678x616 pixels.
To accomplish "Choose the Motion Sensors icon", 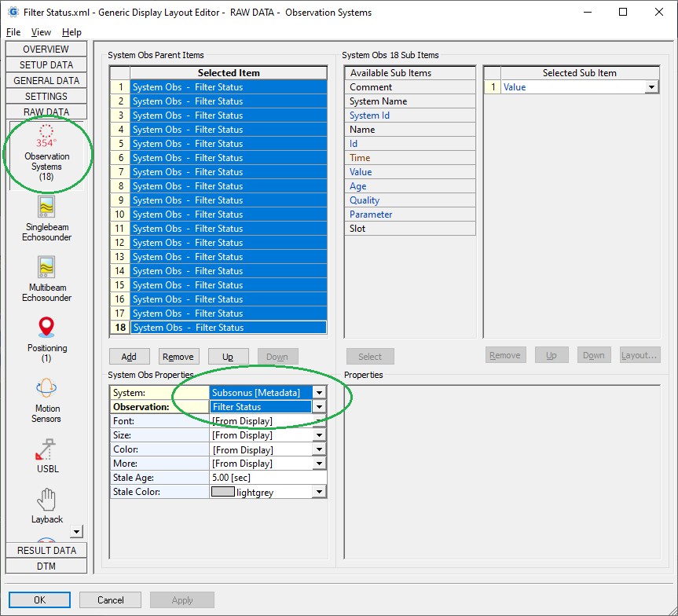I will [x=46, y=389].
